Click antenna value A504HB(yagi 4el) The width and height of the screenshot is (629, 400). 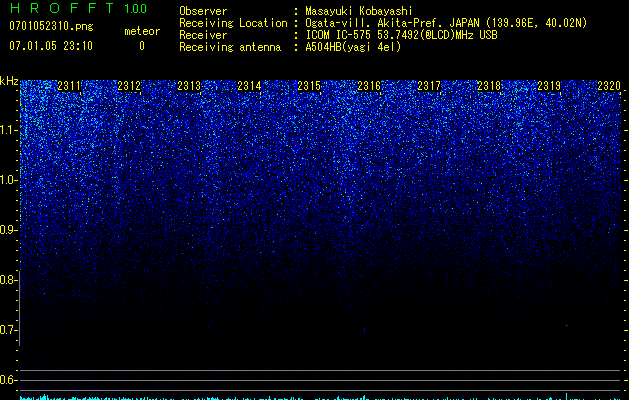(x=353, y=47)
